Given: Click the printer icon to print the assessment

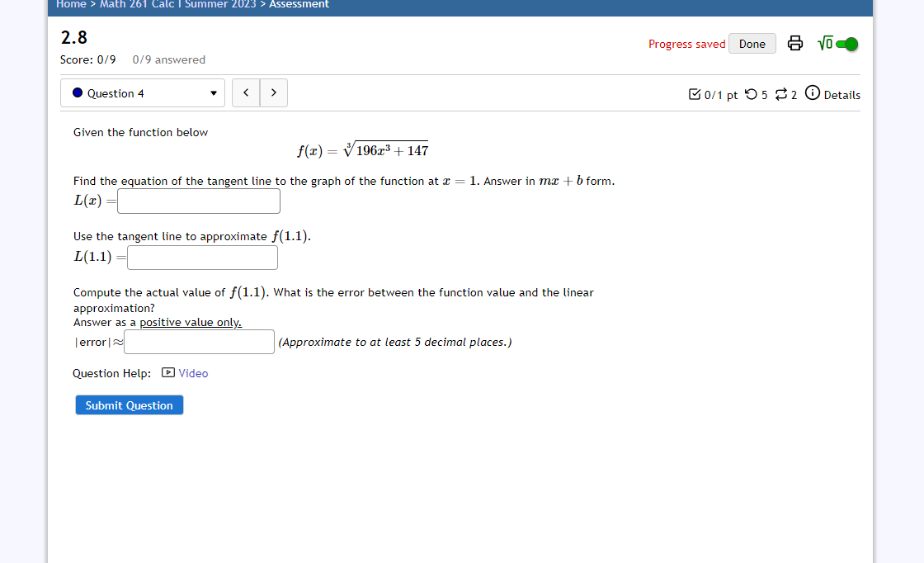Looking at the screenshot, I should pyautogui.click(x=794, y=43).
